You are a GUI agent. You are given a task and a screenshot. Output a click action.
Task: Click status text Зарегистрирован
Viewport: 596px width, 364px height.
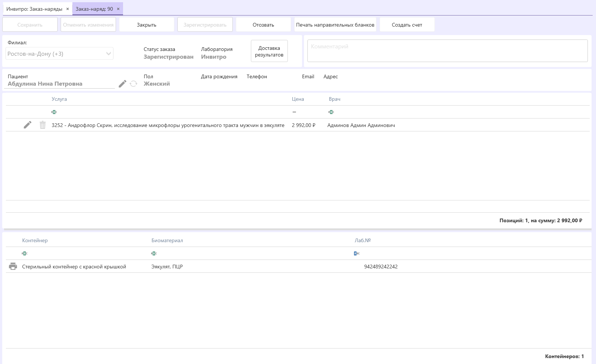[168, 57]
